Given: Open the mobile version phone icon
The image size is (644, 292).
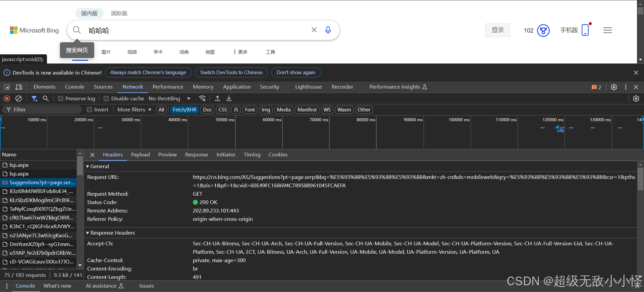Looking at the screenshot, I should (585, 30).
